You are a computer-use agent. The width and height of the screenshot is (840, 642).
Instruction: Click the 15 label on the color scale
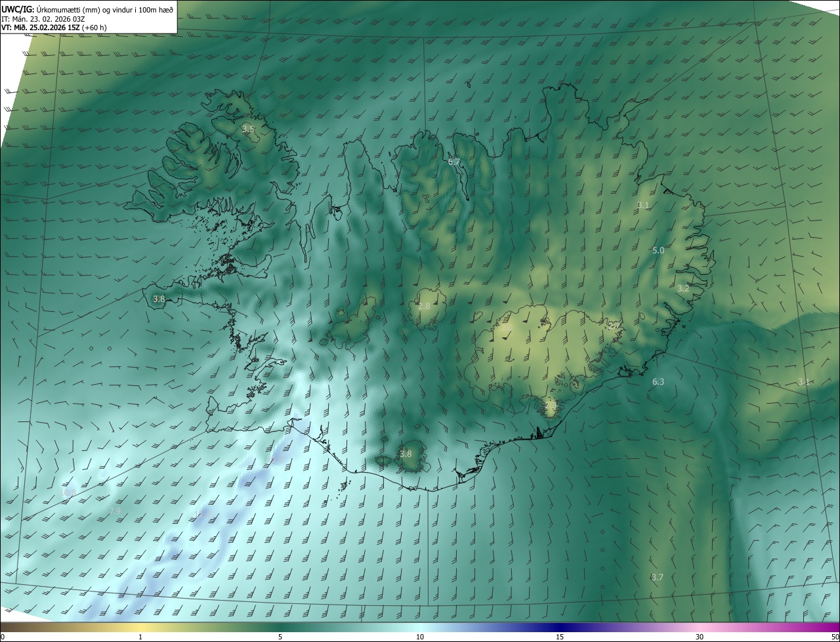pos(560,637)
